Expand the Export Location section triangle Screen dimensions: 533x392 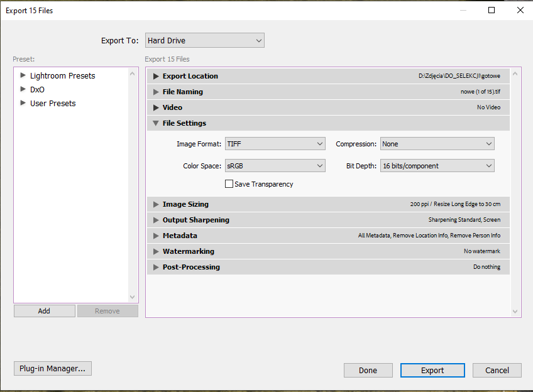click(157, 76)
